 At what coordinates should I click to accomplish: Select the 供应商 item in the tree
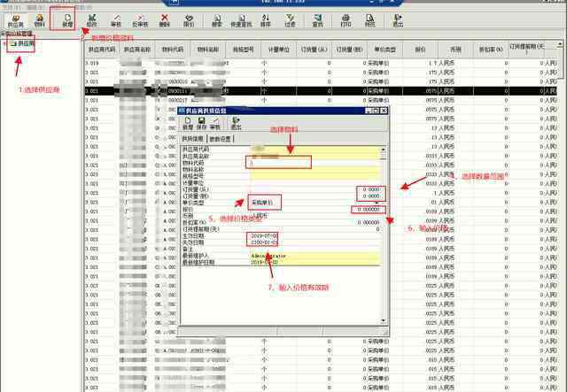(x=26, y=42)
